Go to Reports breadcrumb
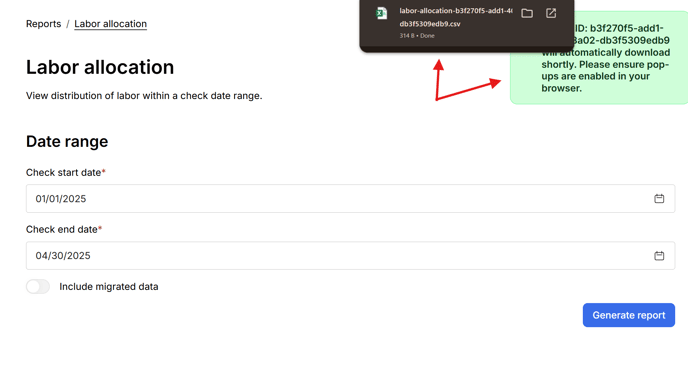688x381 pixels. click(x=43, y=24)
